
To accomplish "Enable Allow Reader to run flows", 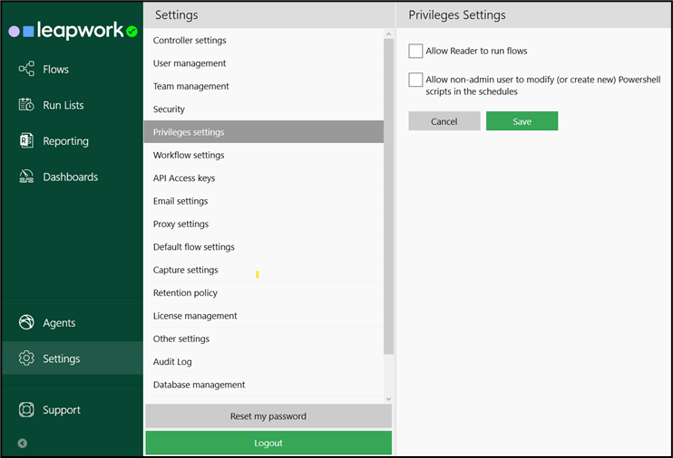I will coord(415,51).
